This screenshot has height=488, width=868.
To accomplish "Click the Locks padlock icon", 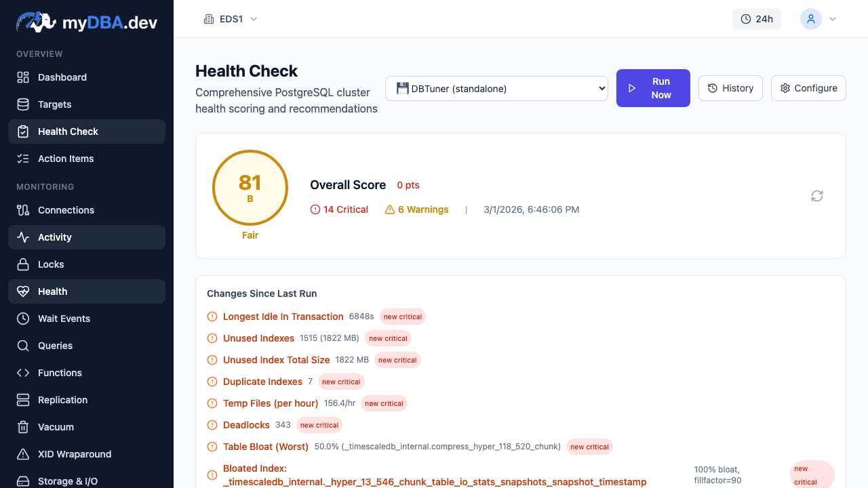I will [23, 264].
